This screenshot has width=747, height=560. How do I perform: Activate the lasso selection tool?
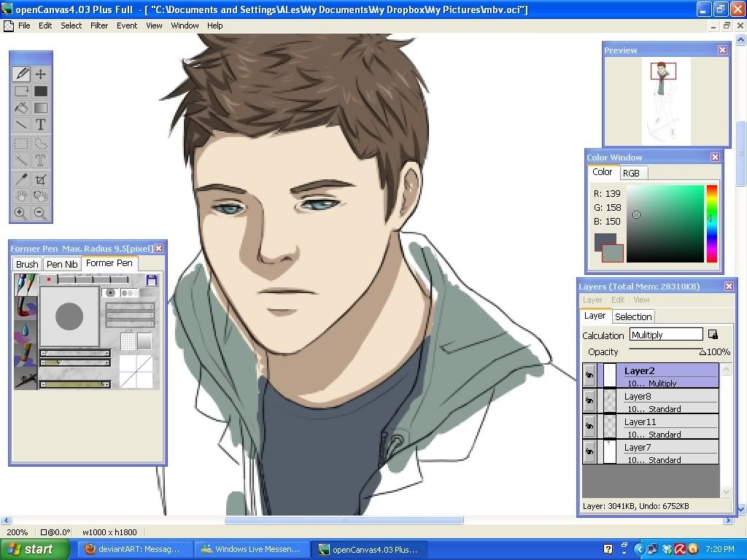click(41, 144)
